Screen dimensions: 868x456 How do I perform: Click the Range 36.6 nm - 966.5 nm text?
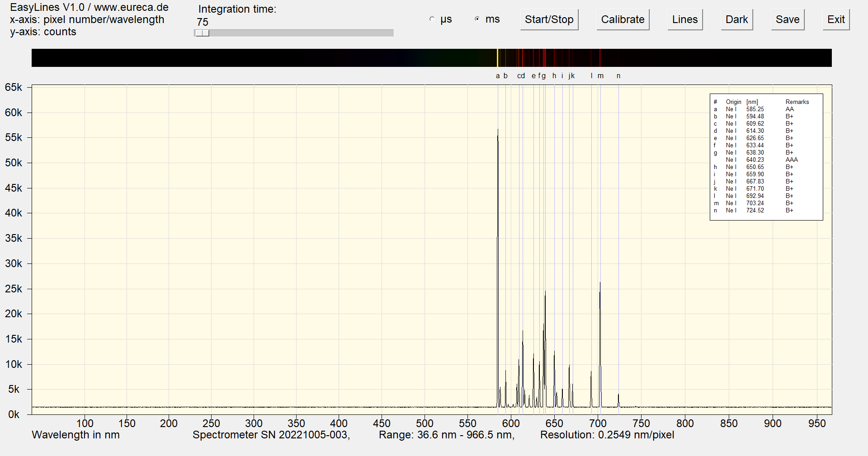pyautogui.click(x=447, y=435)
